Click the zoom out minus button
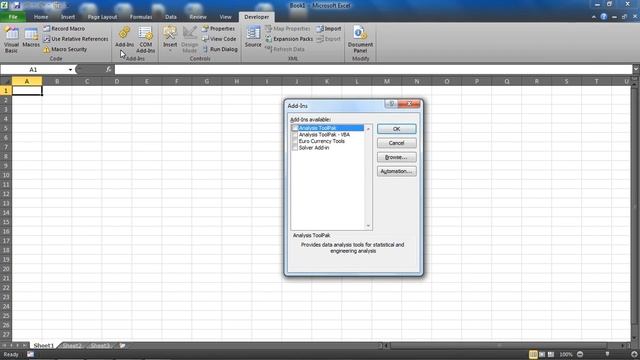 pyautogui.click(x=580, y=355)
